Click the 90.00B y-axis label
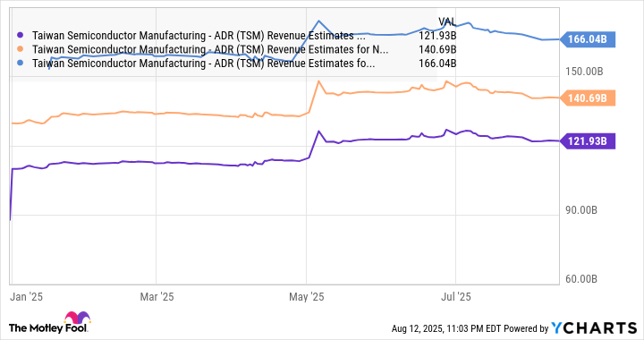This screenshot has width=644, height=340. (581, 210)
